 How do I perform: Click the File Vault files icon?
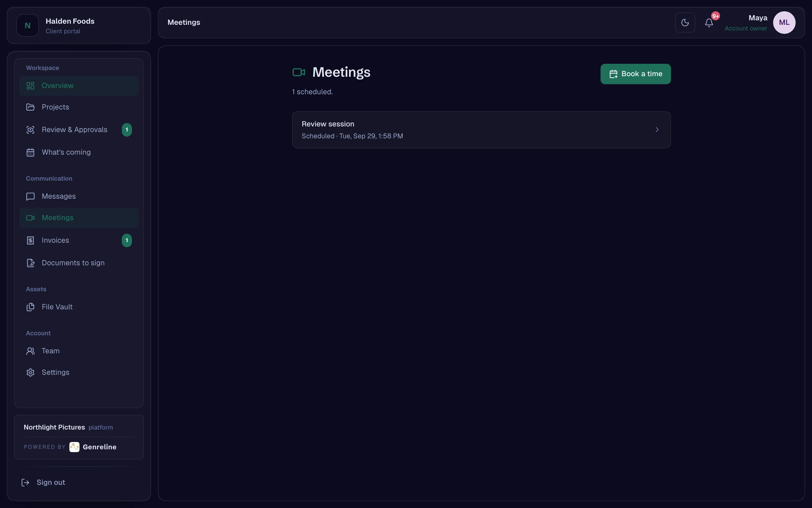[x=30, y=307]
